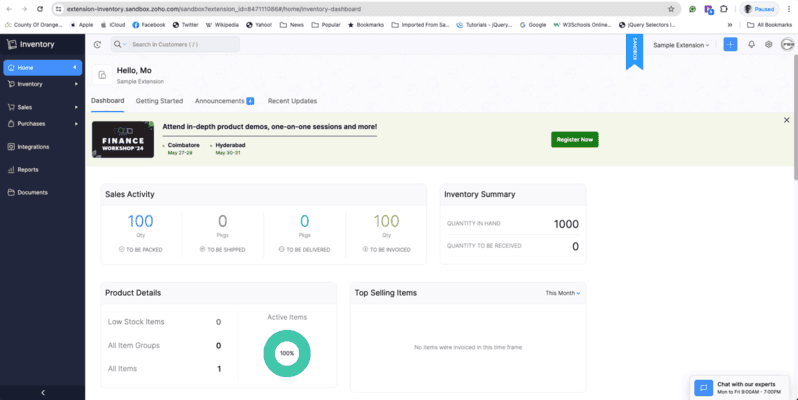Collapse the left sidebar with the bottom arrow
Image resolution: width=798 pixels, height=400 pixels.
[42, 392]
